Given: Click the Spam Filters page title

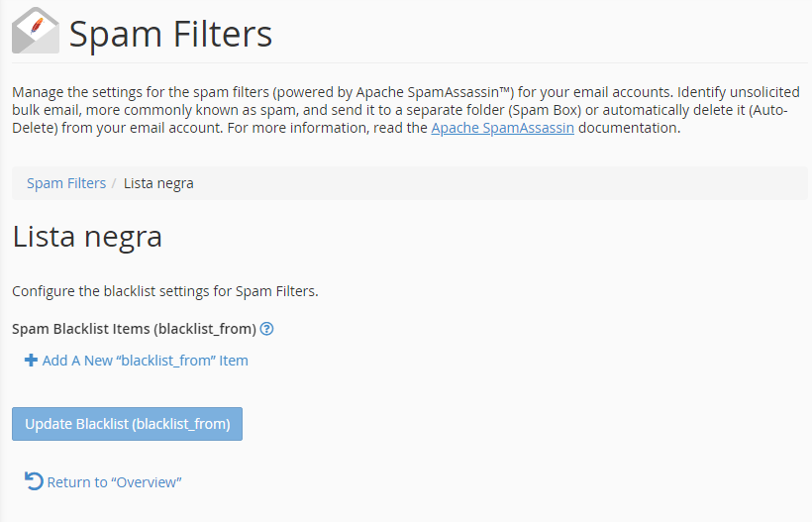Looking at the screenshot, I should [x=170, y=35].
